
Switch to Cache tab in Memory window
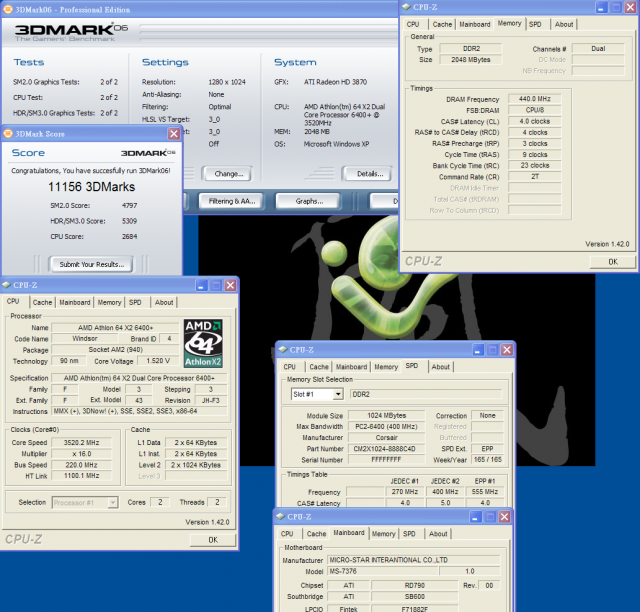click(442, 24)
